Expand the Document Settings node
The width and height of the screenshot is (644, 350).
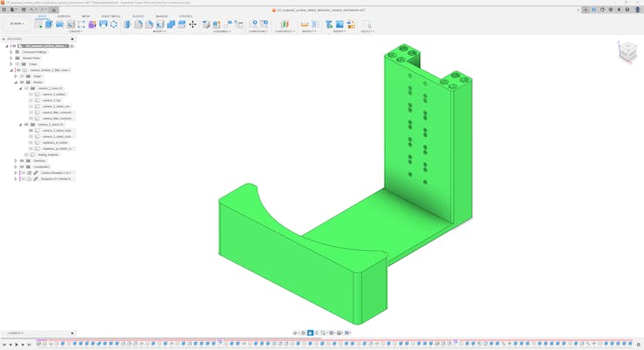(11, 52)
